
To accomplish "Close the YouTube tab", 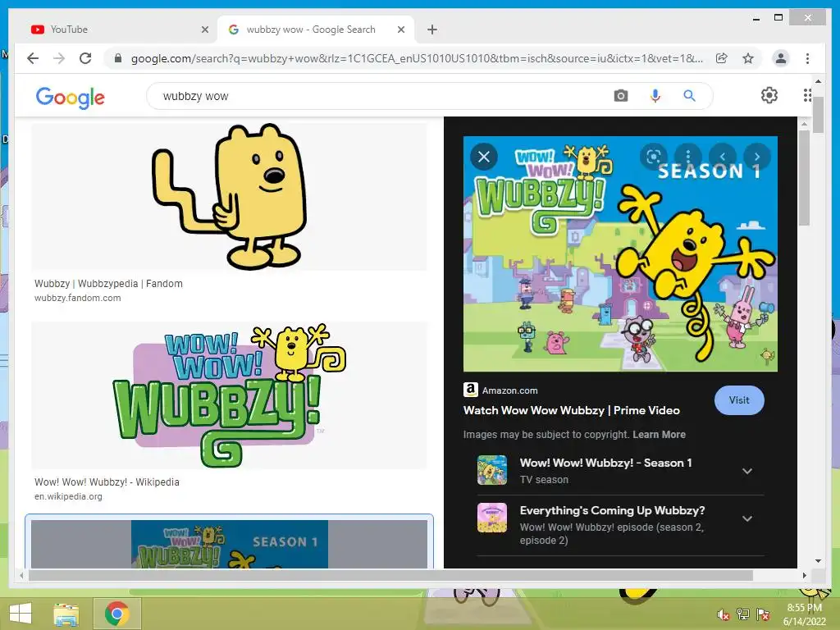I will [x=204, y=30].
